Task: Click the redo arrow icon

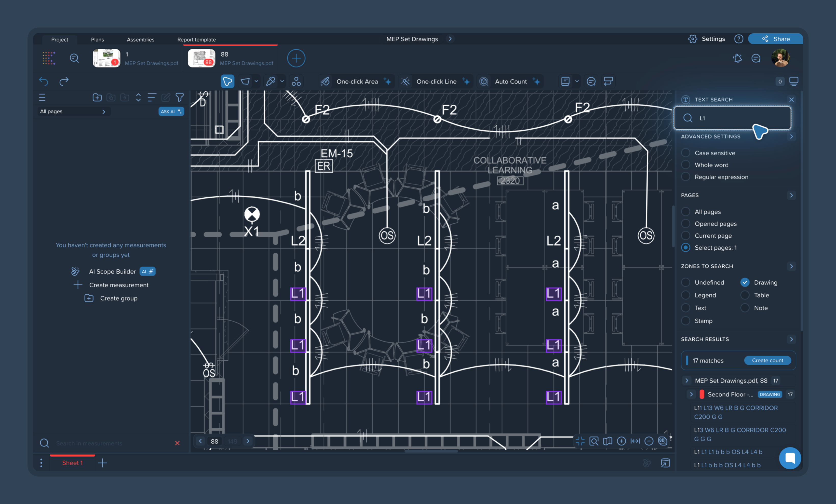Action: (x=64, y=81)
